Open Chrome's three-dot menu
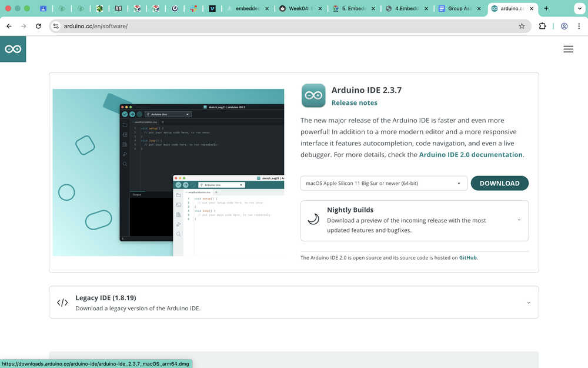588x368 pixels. (580, 26)
